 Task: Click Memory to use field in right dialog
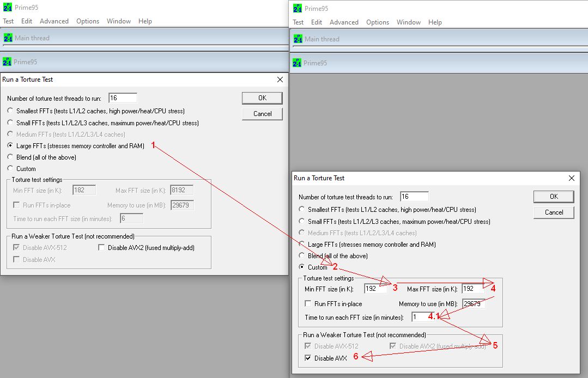[x=474, y=303]
